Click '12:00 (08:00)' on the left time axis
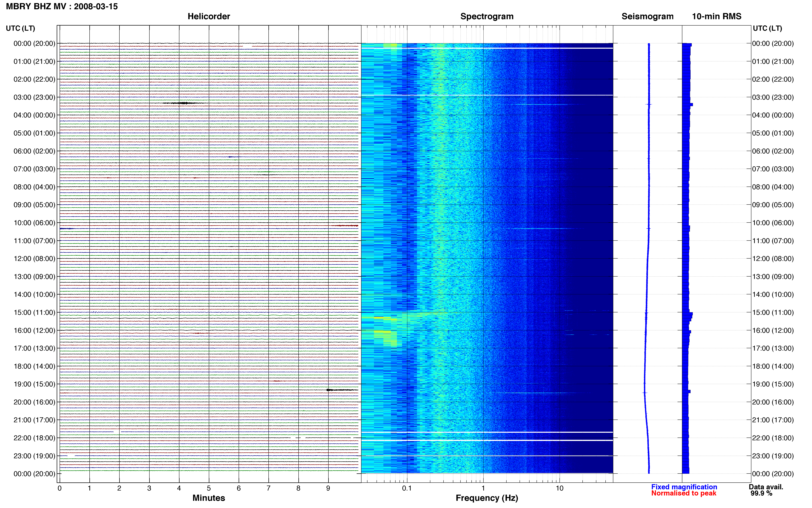 point(34,259)
